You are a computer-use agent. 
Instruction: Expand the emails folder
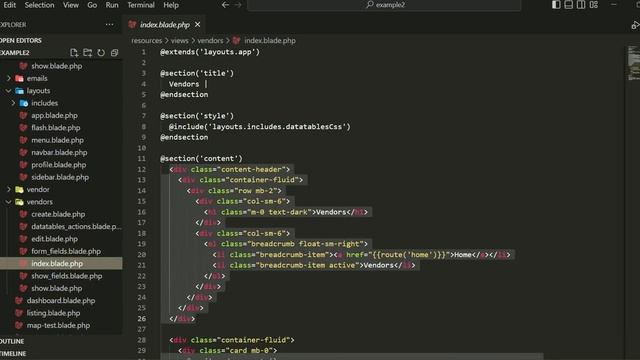point(9,78)
